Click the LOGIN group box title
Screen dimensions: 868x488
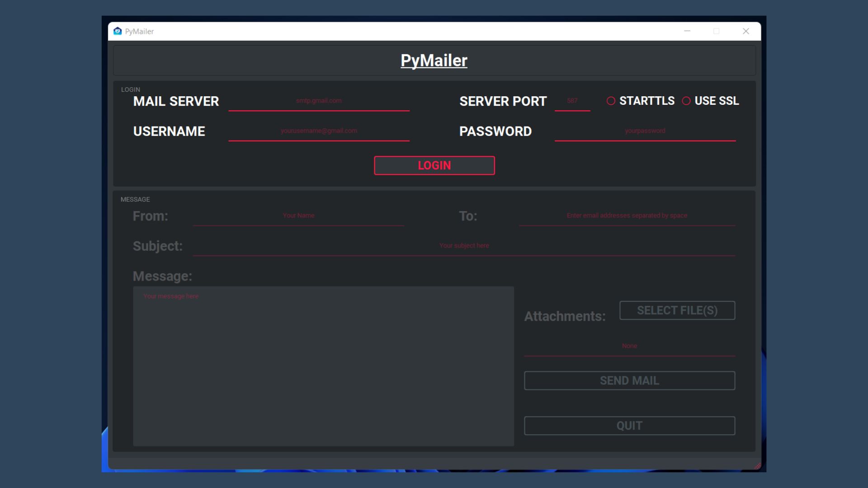pyautogui.click(x=131, y=89)
